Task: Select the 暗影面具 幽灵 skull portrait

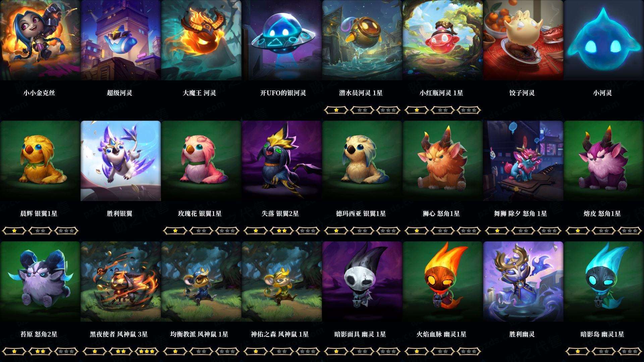Action: coord(362,282)
